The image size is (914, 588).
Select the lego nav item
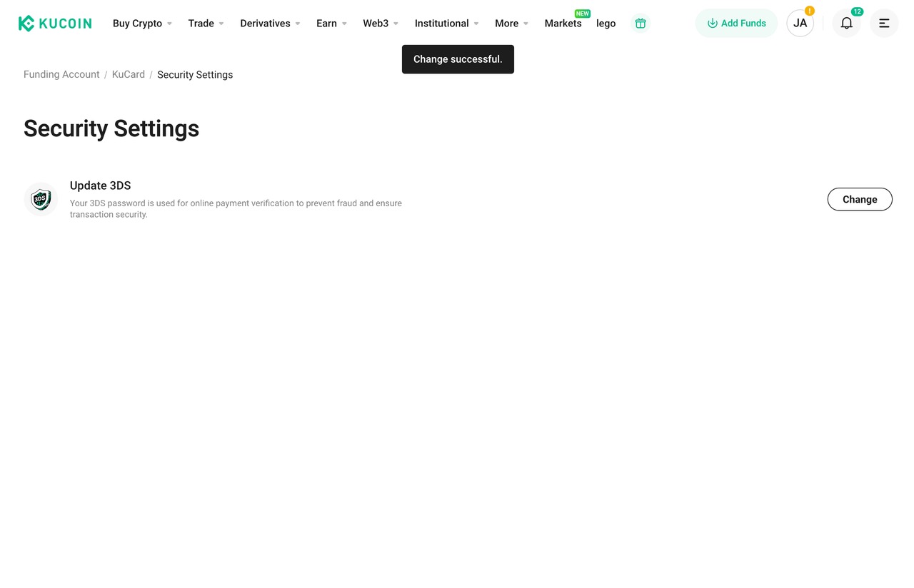pyautogui.click(x=606, y=24)
